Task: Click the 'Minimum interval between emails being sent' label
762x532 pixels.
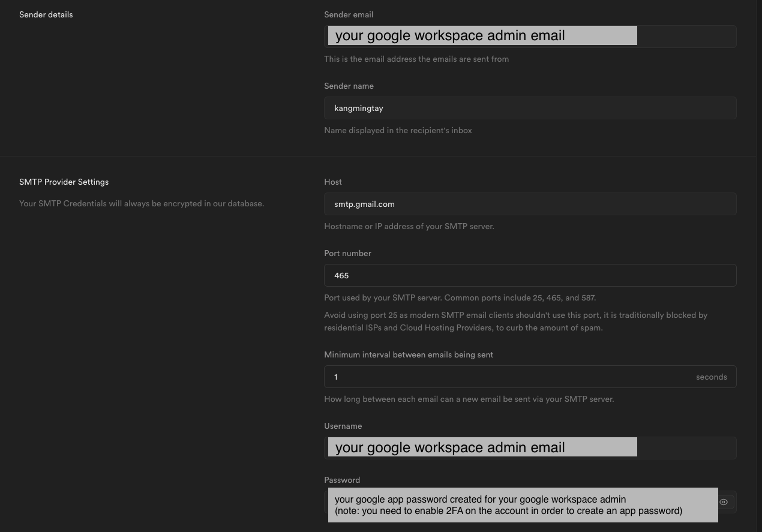Action: point(409,354)
